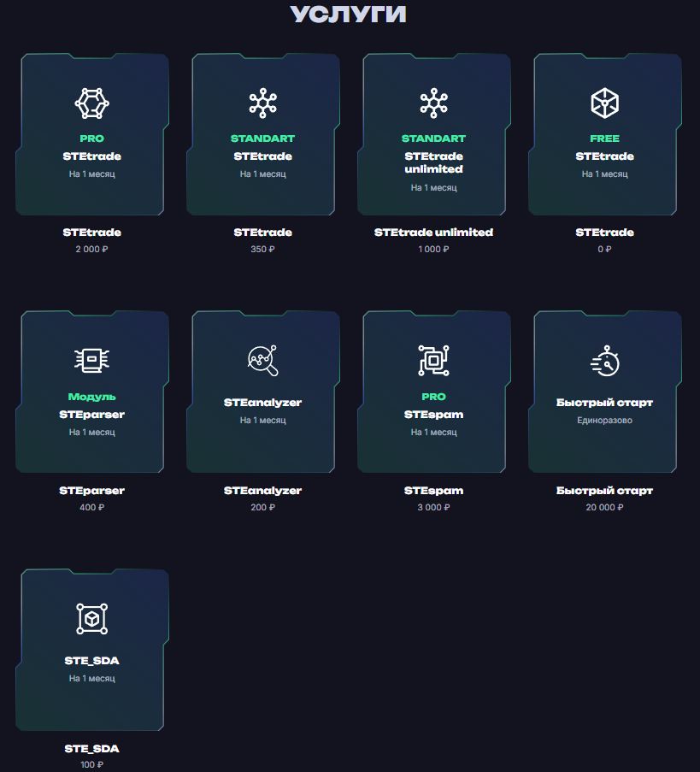Click the chip icon on STEparser card
Screen dimensions: 700x772
(92, 361)
